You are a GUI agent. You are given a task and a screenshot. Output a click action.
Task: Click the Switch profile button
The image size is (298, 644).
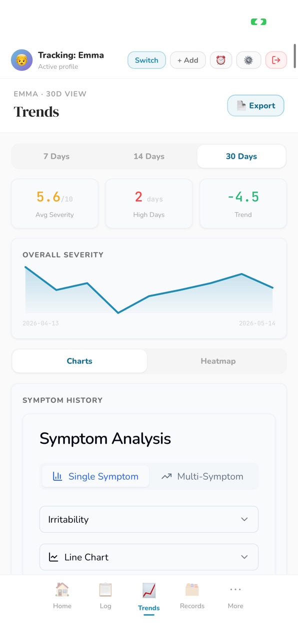pos(146,60)
